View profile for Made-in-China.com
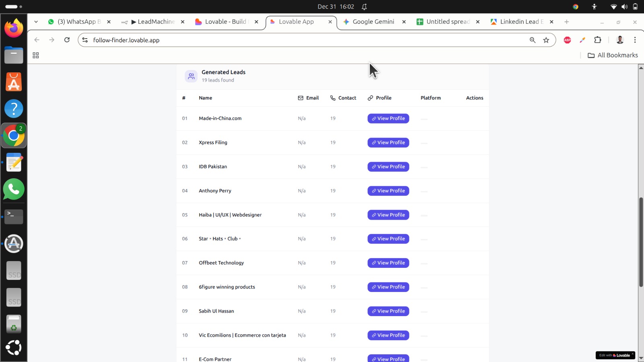Viewport: 644px width, 362px height. (x=388, y=118)
